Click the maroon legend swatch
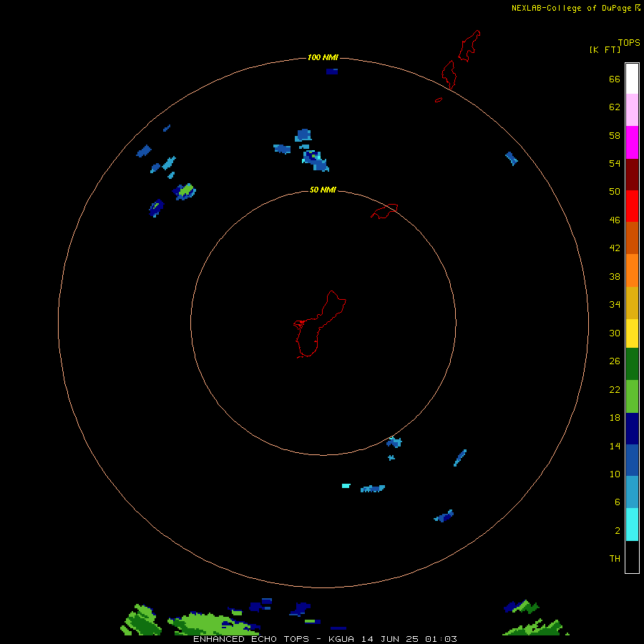This screenshot has width=644, height=644. pyautogui.click(x=632, y=175)
